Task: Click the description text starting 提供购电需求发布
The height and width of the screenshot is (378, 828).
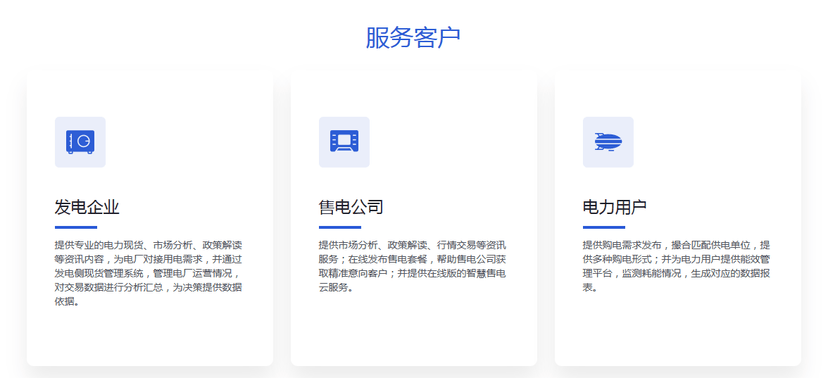Action: point(676,266)
